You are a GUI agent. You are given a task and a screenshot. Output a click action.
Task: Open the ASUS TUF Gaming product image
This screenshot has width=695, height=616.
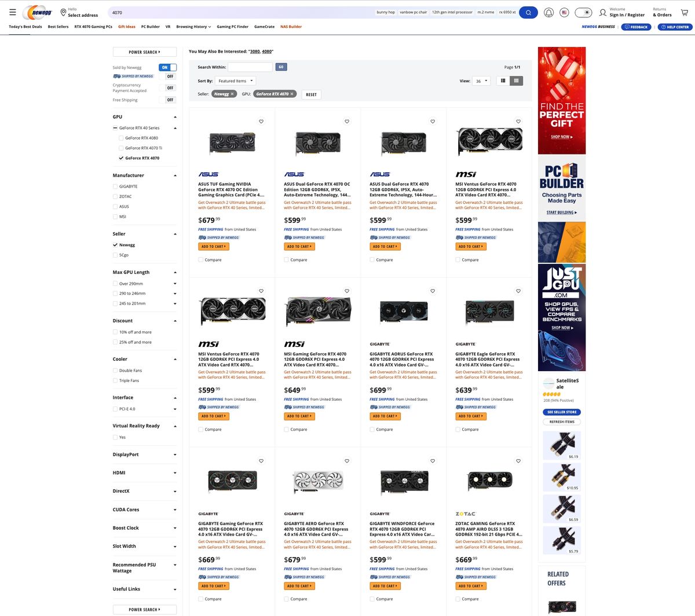[x=232, y=143]
